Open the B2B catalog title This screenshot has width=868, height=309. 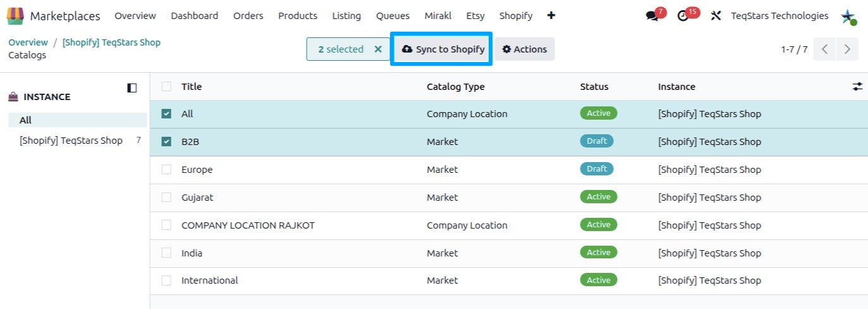[190, 142]
